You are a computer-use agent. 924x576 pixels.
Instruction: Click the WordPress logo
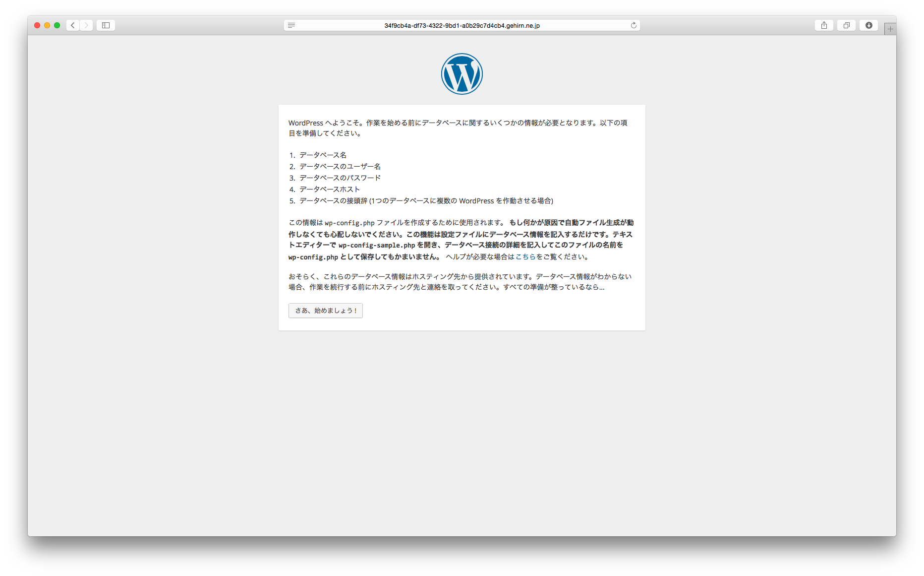click(462, 74)
